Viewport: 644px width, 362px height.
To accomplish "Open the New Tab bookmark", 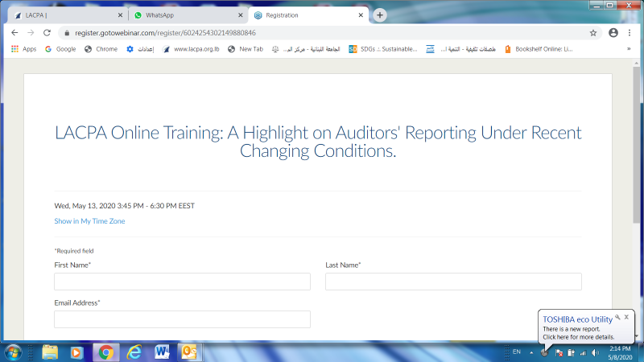I will [x=246, y=49].
